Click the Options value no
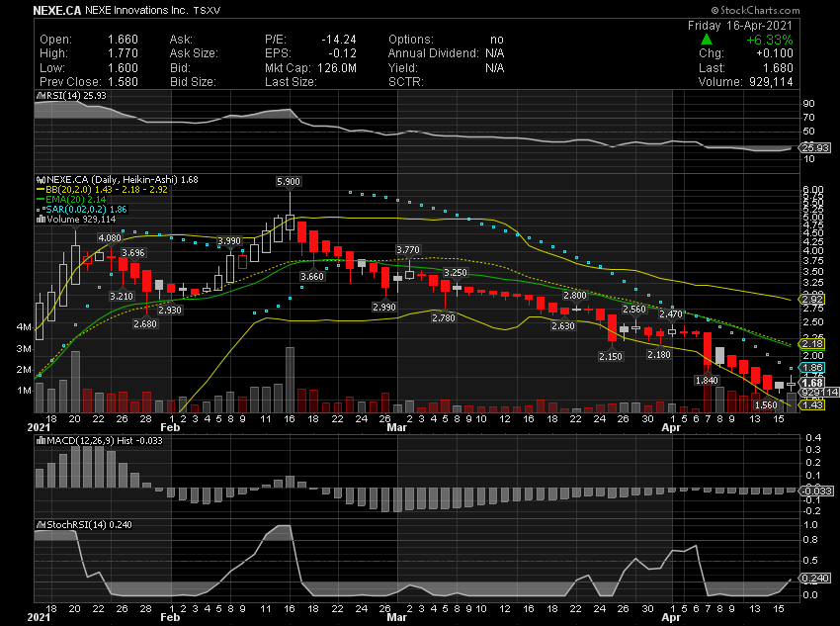 497,40
